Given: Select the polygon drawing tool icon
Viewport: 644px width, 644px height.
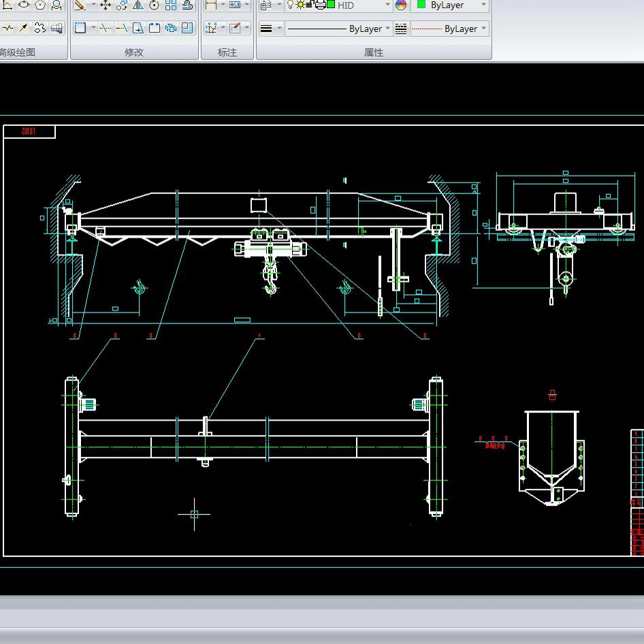Looking at the screenshot, I should click(x=40, y=5).
